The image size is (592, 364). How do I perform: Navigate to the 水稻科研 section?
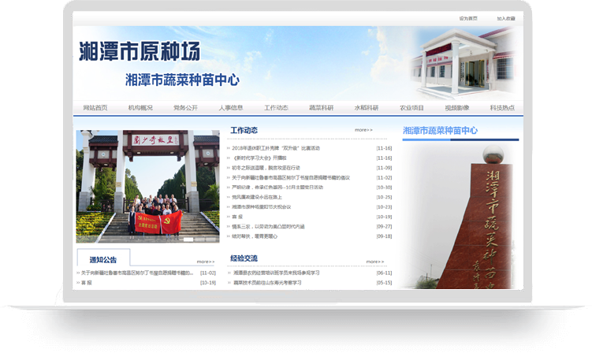pyautogui.click(x=366, y=108)
